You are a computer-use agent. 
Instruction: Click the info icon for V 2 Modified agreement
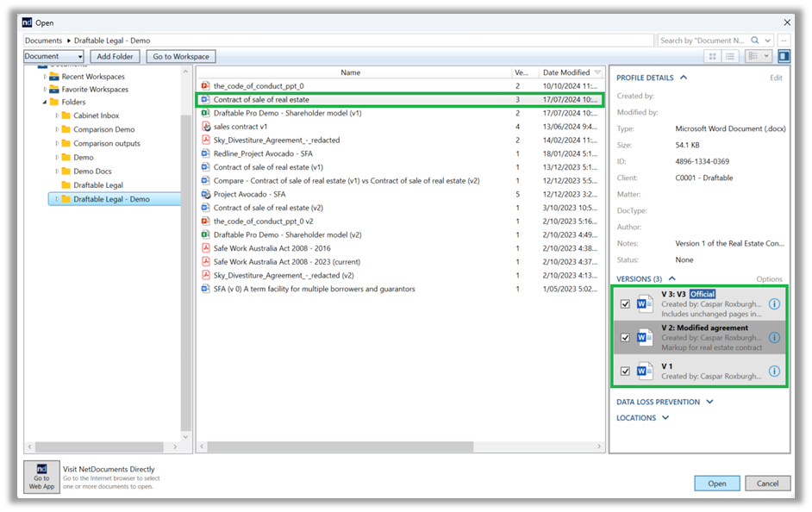tap(774, 338)
